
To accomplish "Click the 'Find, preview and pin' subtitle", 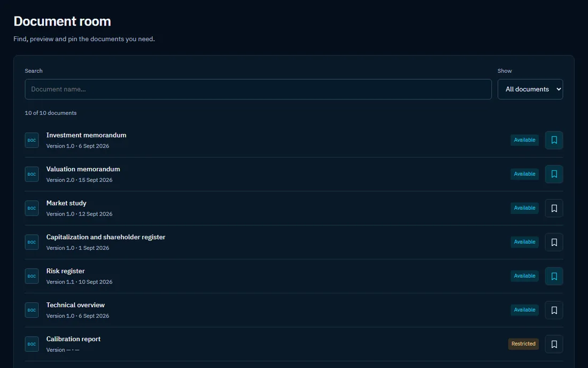I will pos(84,39).
